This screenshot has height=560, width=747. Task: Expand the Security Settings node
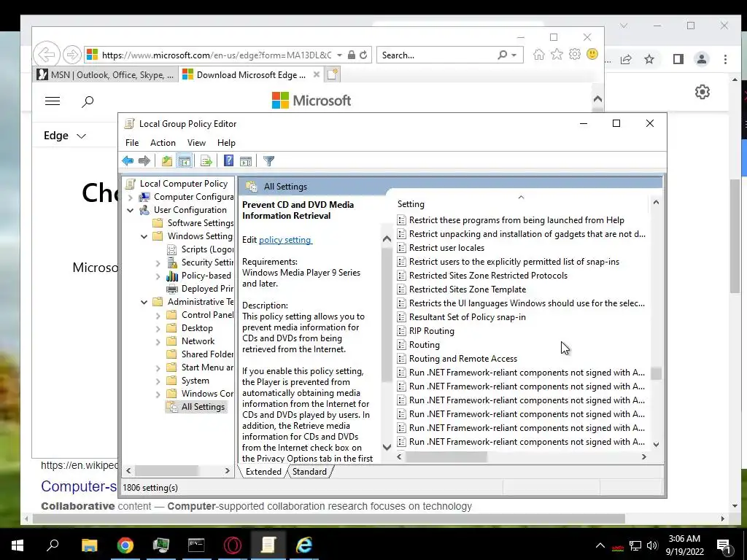pyautogui.click(x=158, y=262)
